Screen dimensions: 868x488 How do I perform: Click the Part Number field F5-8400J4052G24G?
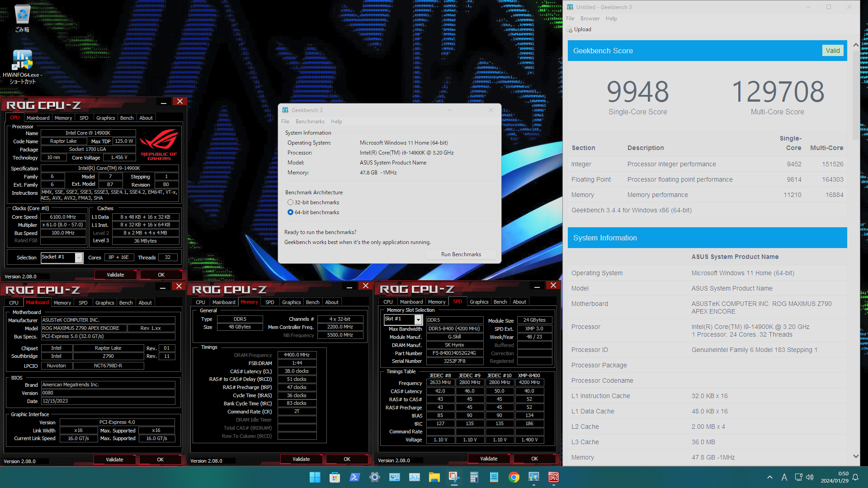(x=454, y=353)
